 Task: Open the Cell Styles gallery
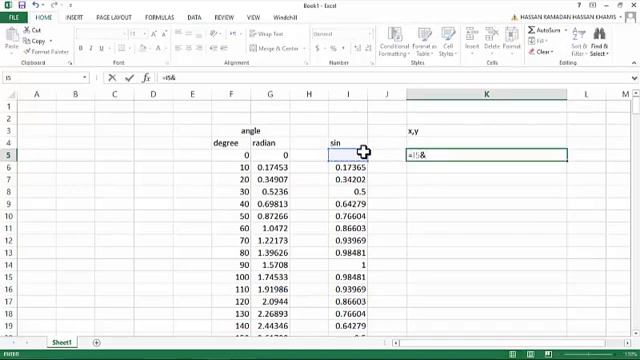tap(448, 42)
